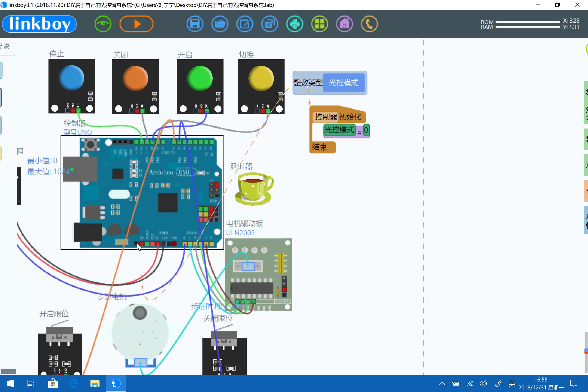Click the orange phone contact icon
This screenshot has height=392, width=588.
pos(369,24)
